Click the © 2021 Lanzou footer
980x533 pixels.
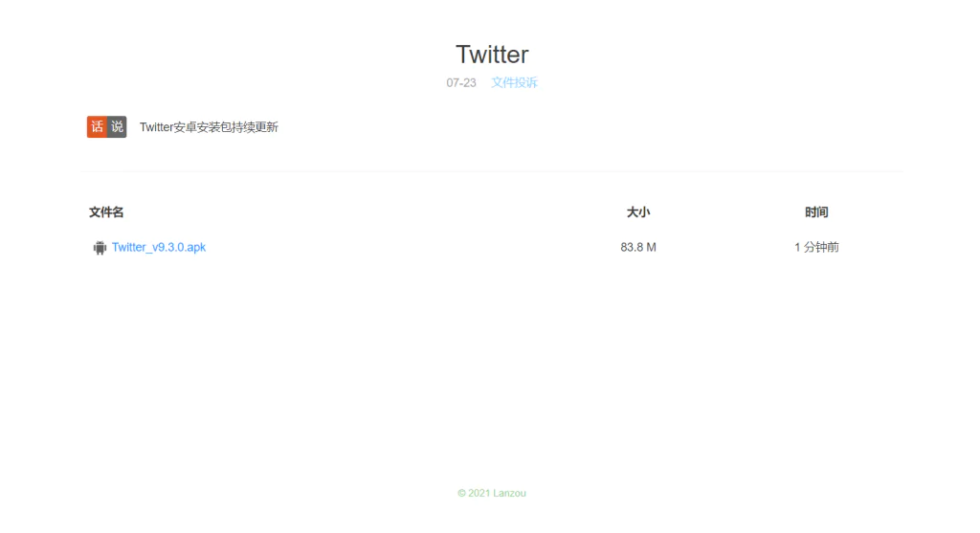tap(492, 493)
